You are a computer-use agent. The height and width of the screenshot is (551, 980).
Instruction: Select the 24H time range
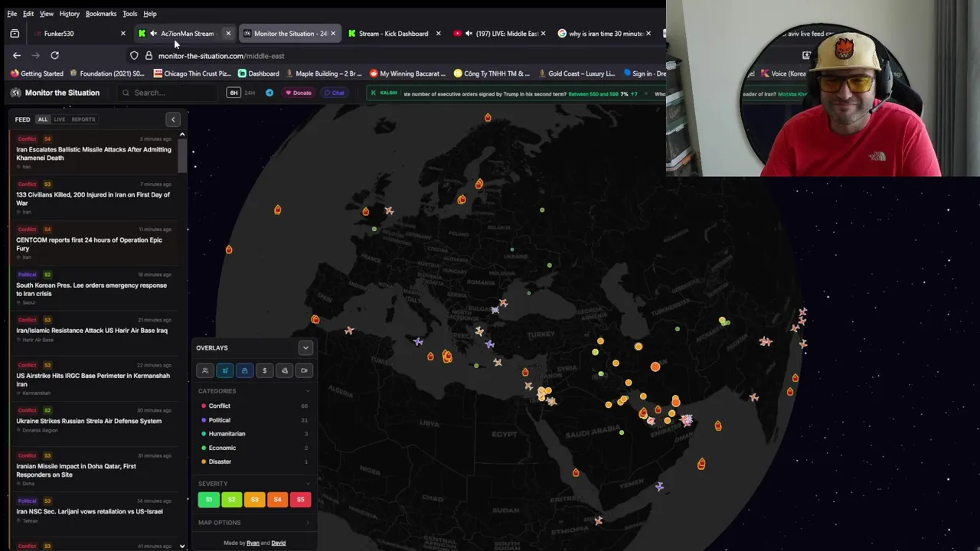pos(250,93)
